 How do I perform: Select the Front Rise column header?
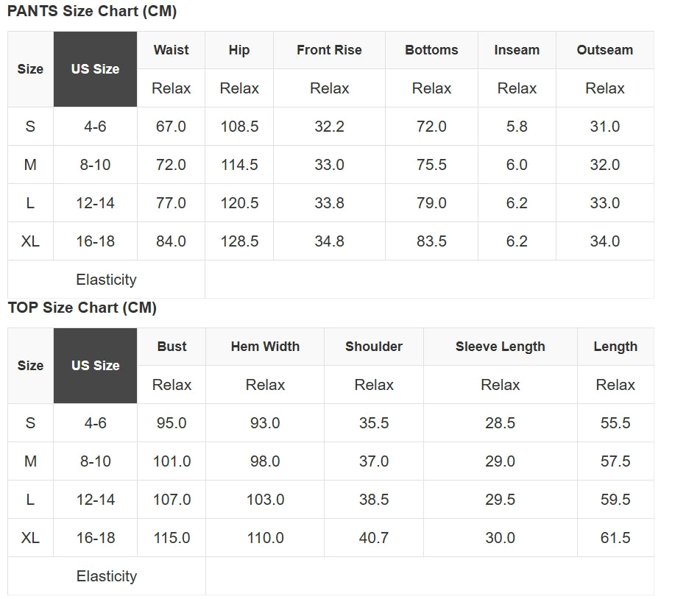point(329,50)
